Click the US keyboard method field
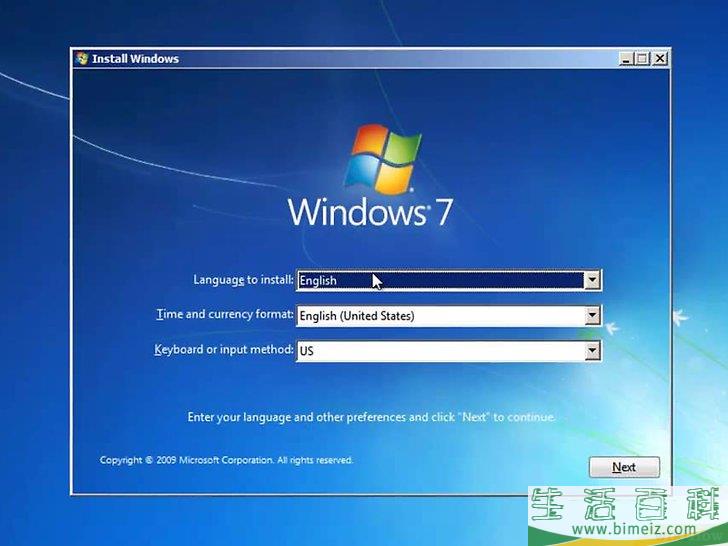 [x=440, y=351]
